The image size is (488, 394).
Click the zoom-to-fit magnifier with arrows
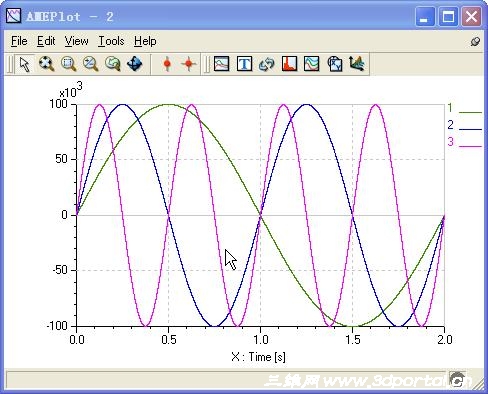(46, 64)
